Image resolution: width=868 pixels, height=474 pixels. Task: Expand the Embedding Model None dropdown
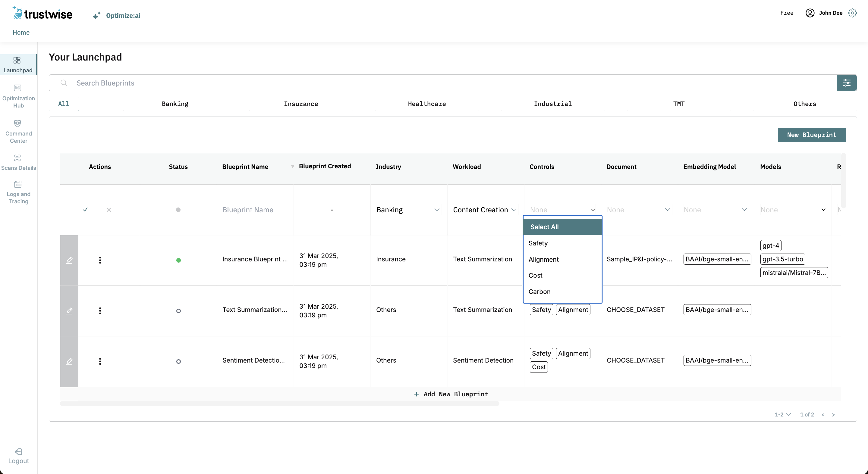pyautogui.click(x=715, y=210)
